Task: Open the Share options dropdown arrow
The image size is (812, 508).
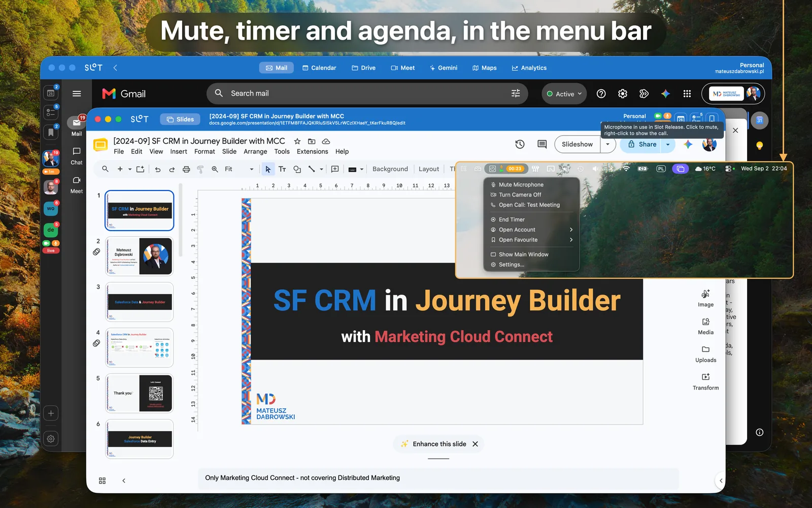Action: click(x=668, y=144)
